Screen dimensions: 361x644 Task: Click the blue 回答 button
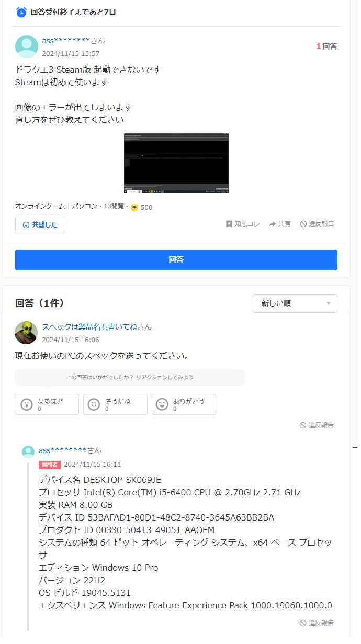176,260
